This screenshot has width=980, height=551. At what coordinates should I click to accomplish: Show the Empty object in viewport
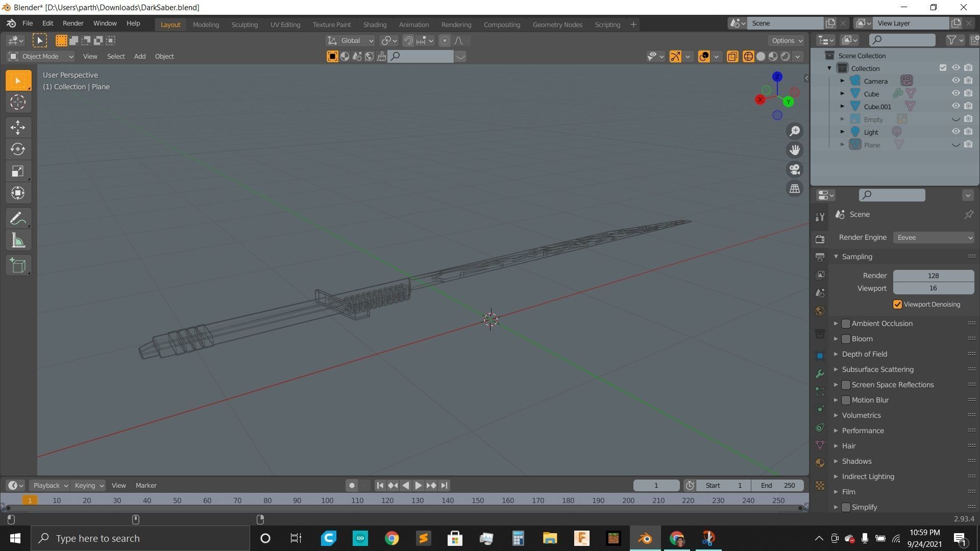point(955,119)
